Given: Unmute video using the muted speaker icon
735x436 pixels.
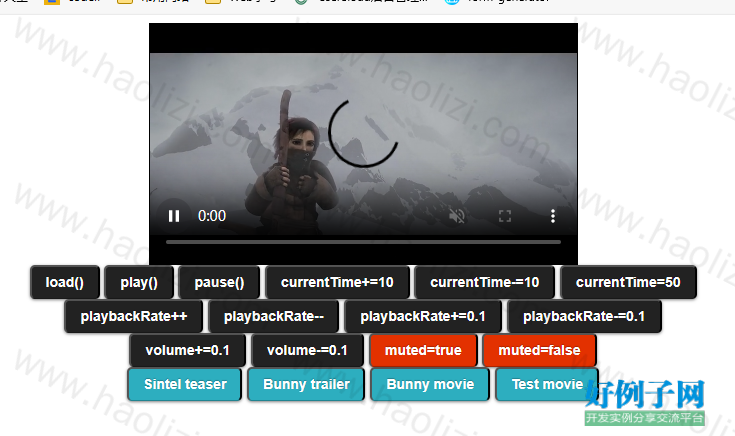Looking at the screenshot, I should click(x=457, y=216).
